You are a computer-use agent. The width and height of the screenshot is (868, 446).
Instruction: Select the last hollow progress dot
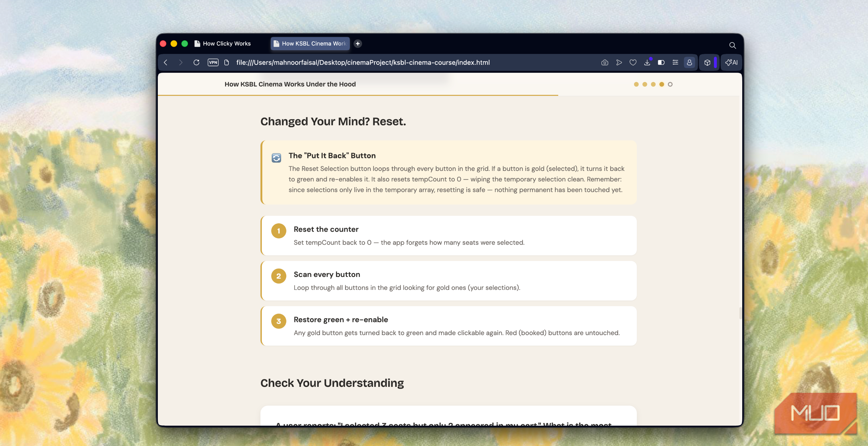[x=670, y=84]
